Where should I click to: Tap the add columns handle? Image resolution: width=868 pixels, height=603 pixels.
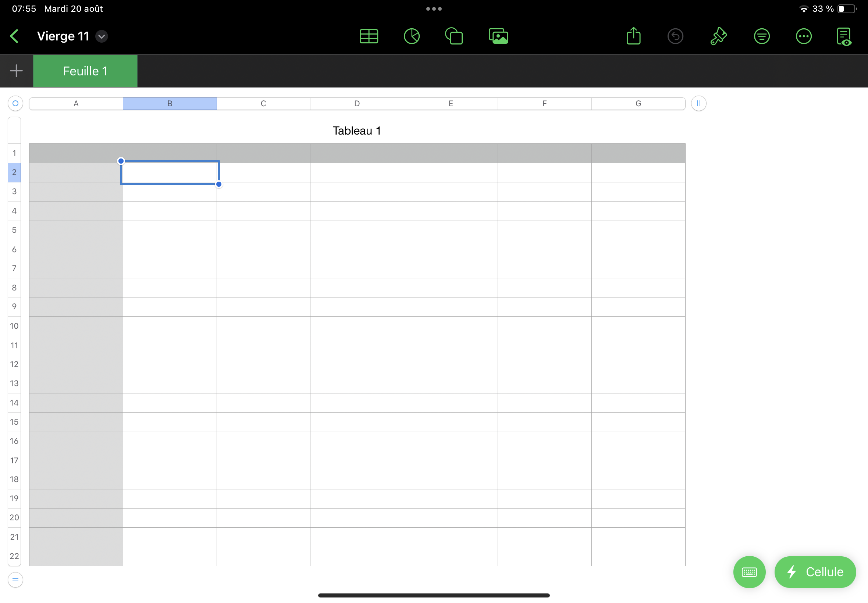click(698, 103)
